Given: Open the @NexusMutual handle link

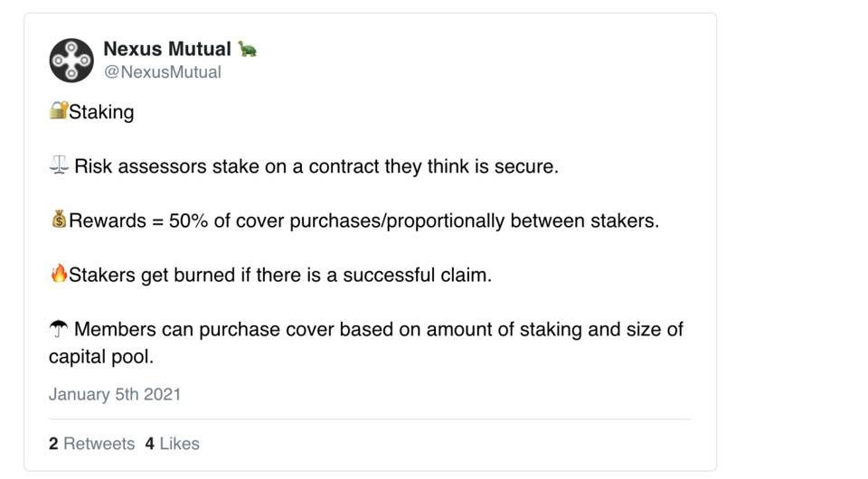Looking at the screenshot, I should (x=162, y=72).
